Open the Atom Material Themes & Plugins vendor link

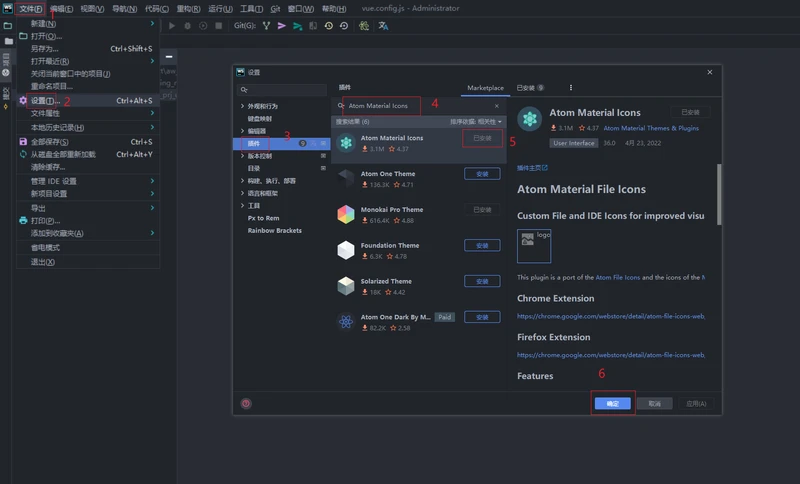pyautogui.click(x=651, y=128)
